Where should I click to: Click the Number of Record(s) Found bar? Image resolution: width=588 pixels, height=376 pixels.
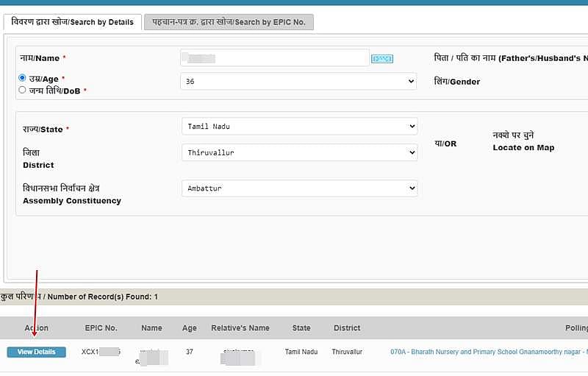click(x=294, y=297)
